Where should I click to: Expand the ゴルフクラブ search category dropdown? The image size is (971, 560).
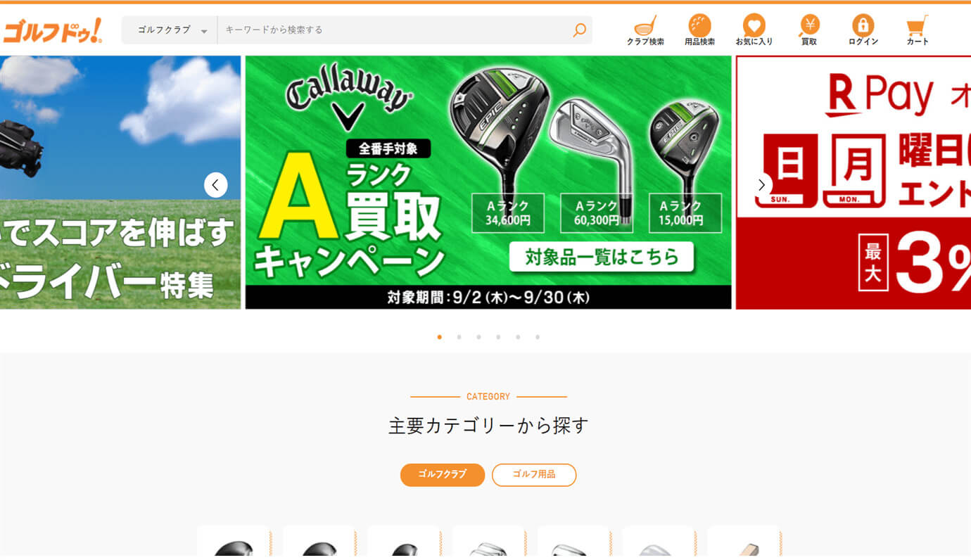click(170, 30)
